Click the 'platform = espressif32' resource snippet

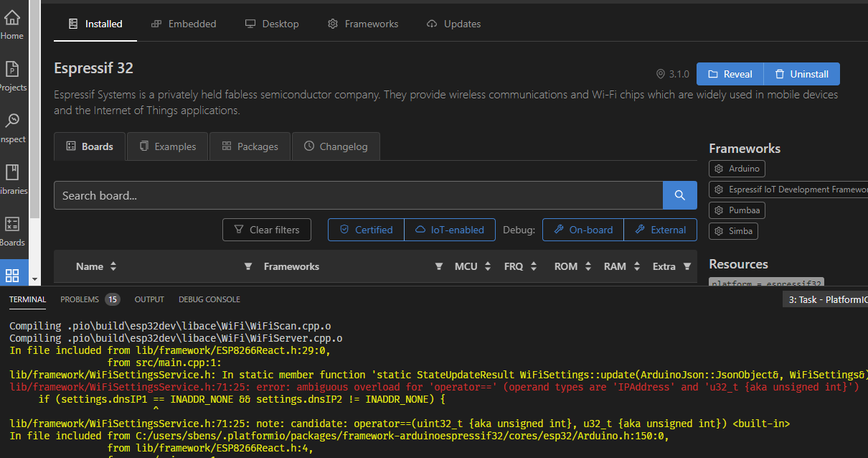[766, 284]
